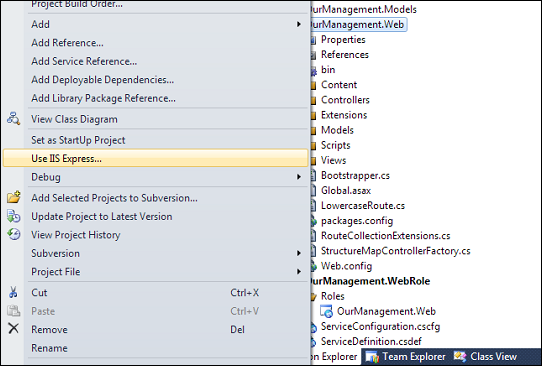Click the Class View tab icon

pos(460,356)
